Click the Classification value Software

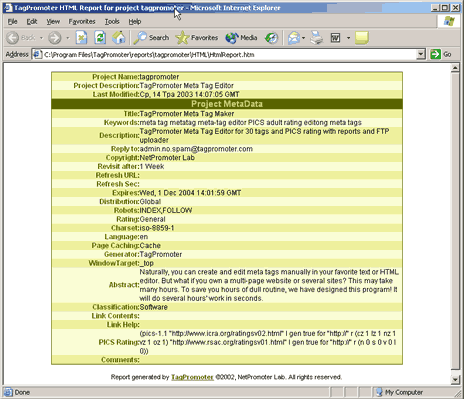(154, 307)
